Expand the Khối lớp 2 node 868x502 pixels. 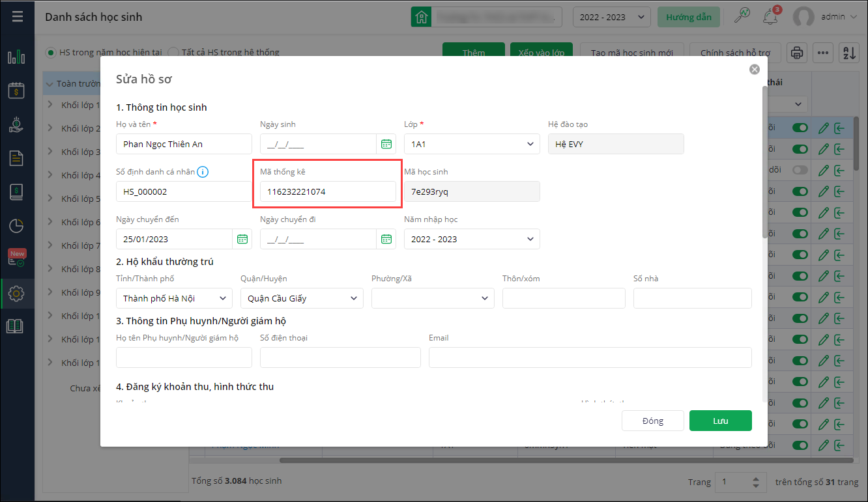pos(51,128)
